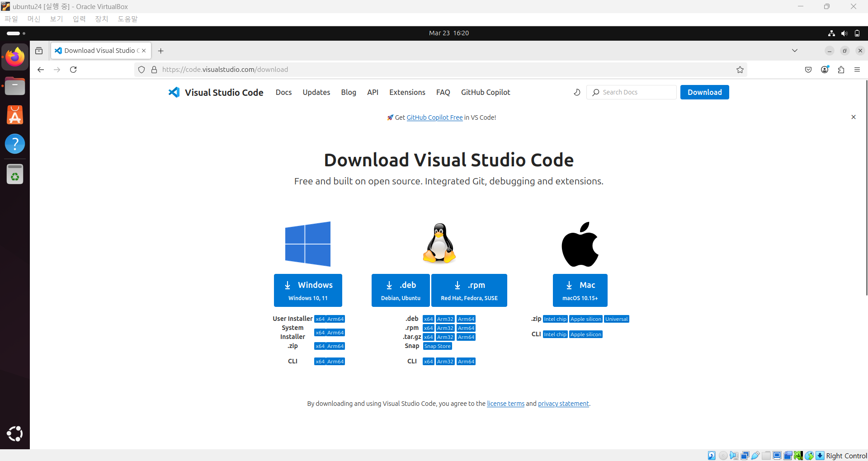Click the Apple logo image
The width and height of the screenshot is (868, 461).
pyautogui.click(x=580, y=244)
